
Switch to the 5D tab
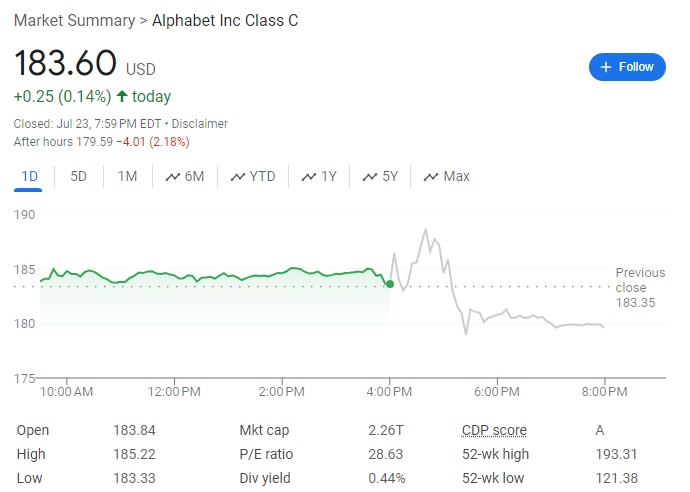pyautogui.click(x=78, y=177)
